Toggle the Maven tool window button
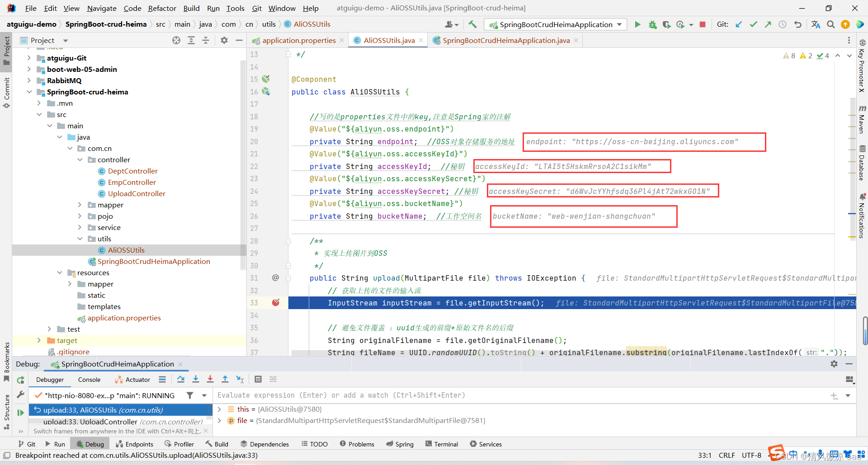Image resolution: width=868 pixels, height=465 pixels. 862,119
